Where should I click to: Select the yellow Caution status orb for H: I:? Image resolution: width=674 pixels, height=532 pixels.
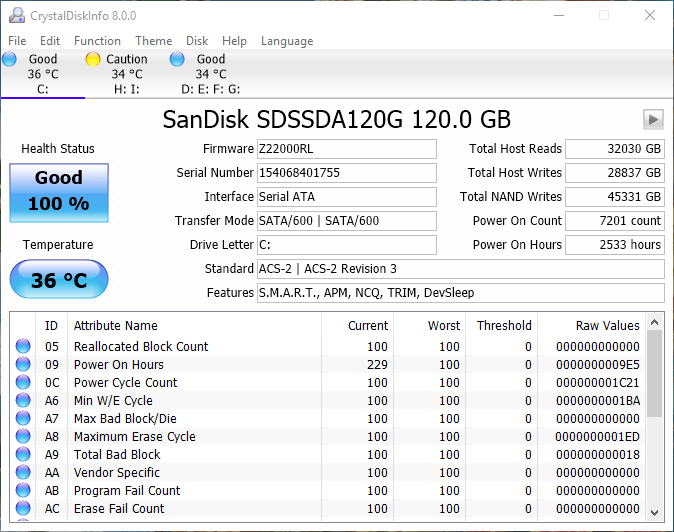(x=93, y=59)
